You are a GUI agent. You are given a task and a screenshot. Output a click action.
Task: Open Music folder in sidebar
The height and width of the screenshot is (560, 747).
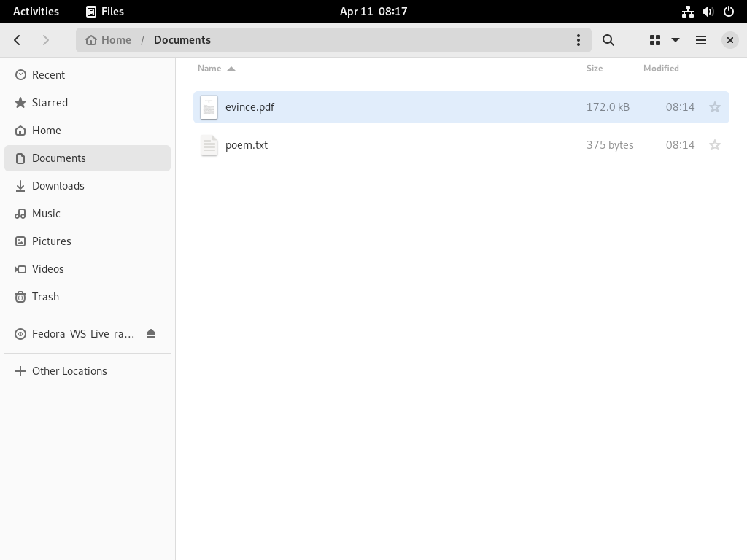coord(88,214)
